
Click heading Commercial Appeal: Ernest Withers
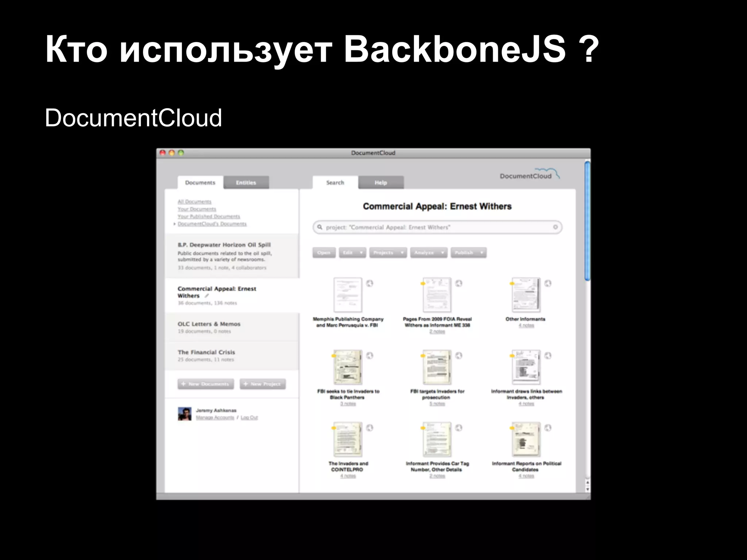(x=437, y=206)
